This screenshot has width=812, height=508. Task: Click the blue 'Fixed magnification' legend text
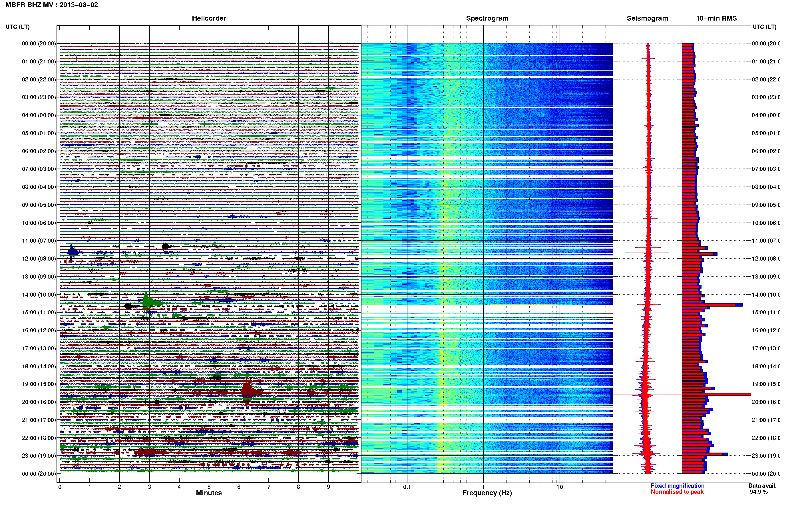tap(678, 485)
